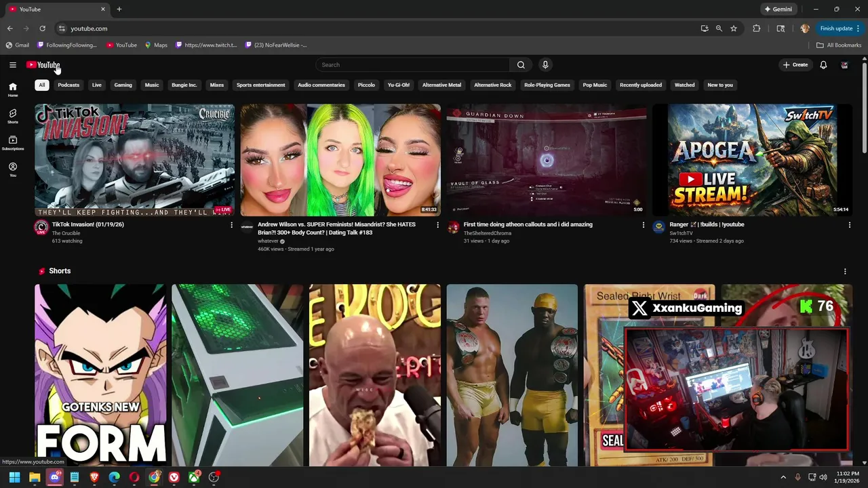
Task: Open more options for Ranger stream video
Action: pyautogui.click(x=849, y=225)
